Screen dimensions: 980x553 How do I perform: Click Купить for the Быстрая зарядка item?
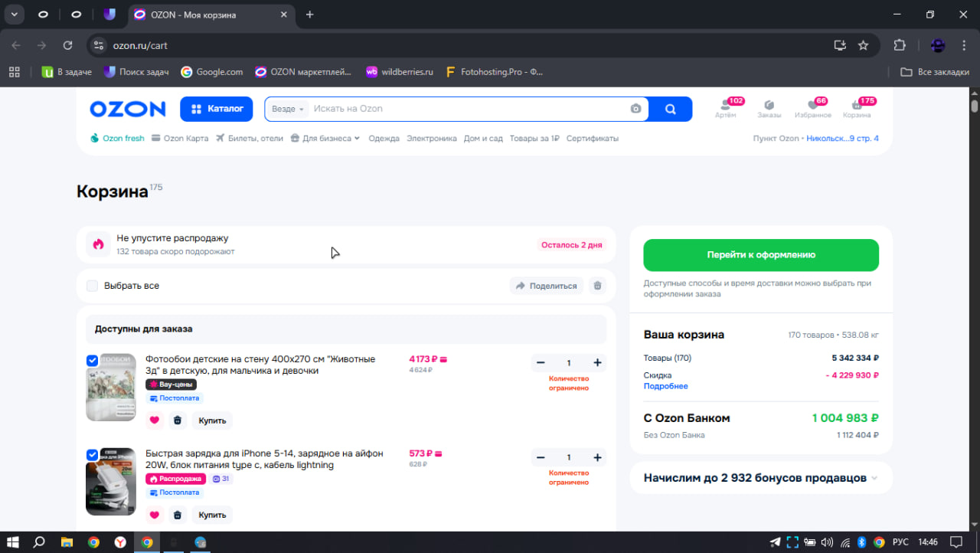212,515
